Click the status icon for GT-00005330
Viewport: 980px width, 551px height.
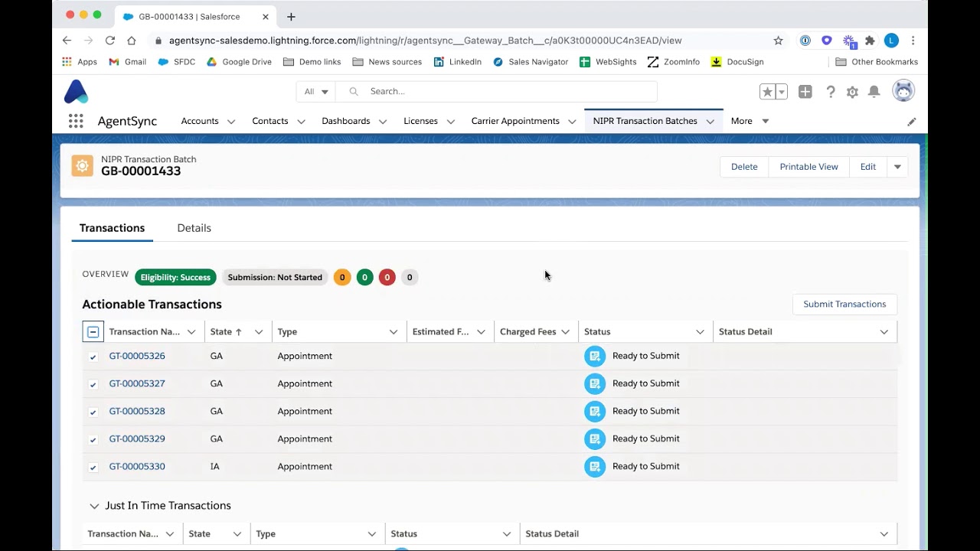pyautogui.click(x=595, y=466)
